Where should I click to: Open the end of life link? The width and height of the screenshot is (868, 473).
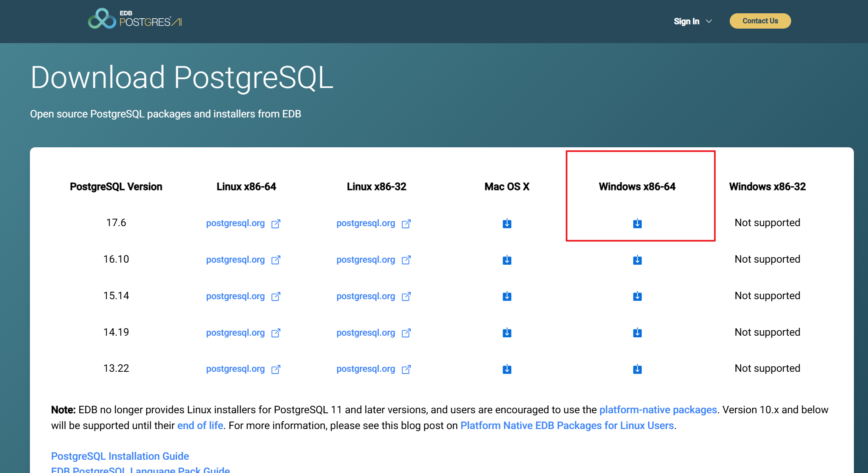[200, 426]
